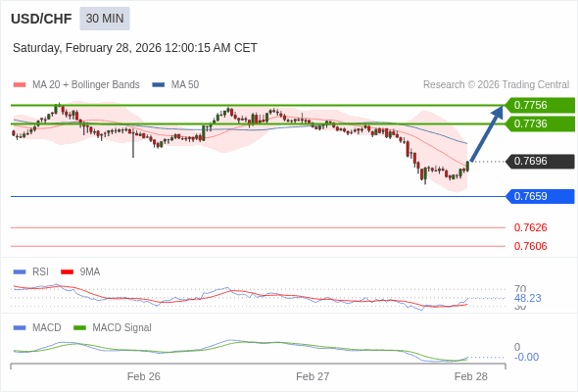Click the blue MACD legend swatch

coord(20,328)
